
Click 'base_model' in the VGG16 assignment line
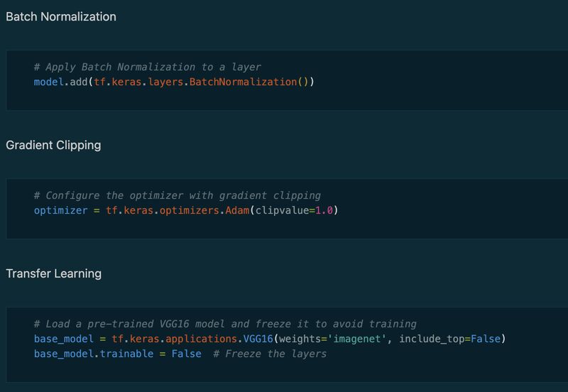click(63, 339)
